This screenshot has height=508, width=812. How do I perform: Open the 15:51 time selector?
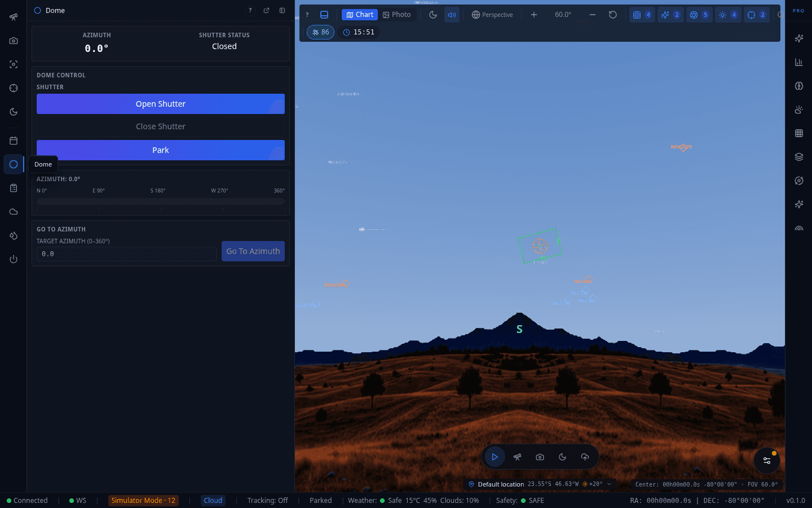[359, 32]
